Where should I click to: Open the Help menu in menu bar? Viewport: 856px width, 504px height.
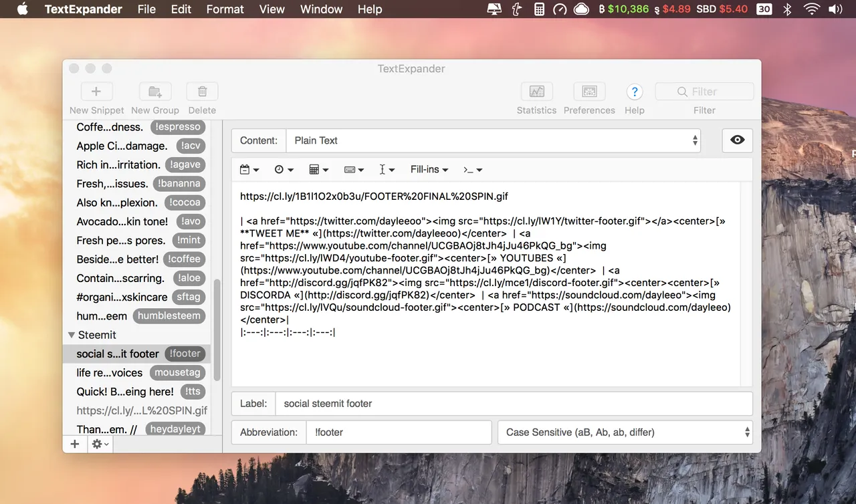tap(370, 9)
